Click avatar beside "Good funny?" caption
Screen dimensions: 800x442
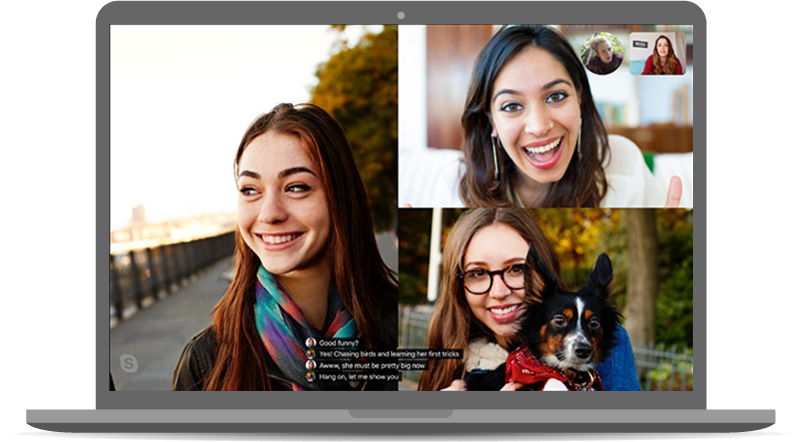click(311, 342)
